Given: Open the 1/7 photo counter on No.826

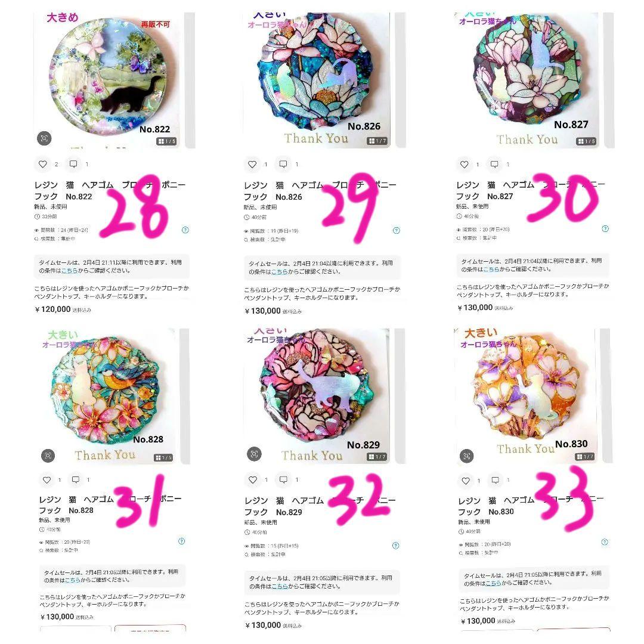Looking at the screenshot, I should click(x=377, y=141).
